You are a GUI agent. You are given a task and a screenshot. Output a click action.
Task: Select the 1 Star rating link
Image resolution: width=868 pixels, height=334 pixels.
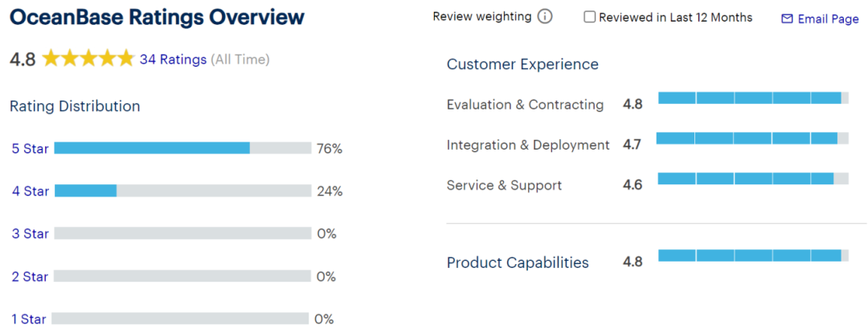point(28,319)
